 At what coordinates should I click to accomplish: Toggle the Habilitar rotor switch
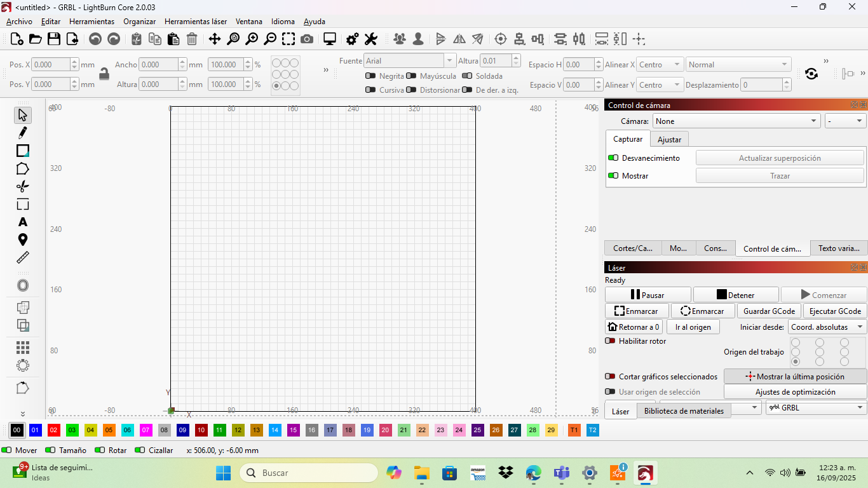pyautogui.click(x=610, y=341)
